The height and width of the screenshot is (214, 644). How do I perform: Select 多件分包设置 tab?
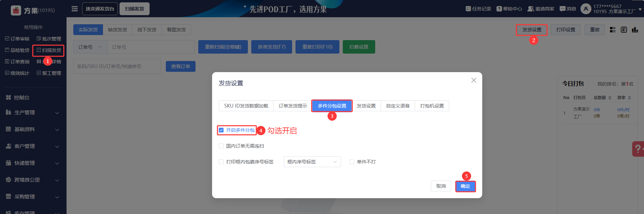332,106
